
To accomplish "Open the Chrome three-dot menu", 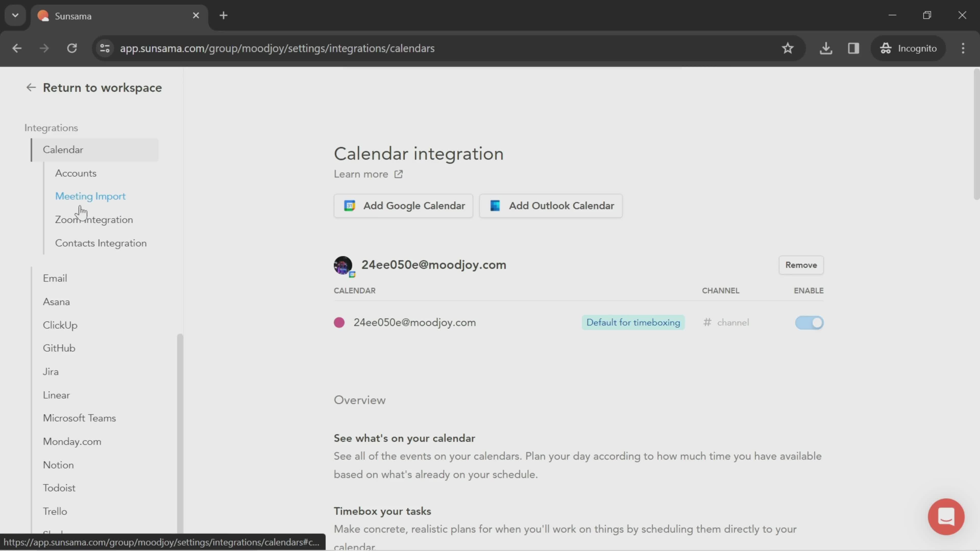I will (x=963, y=48).
